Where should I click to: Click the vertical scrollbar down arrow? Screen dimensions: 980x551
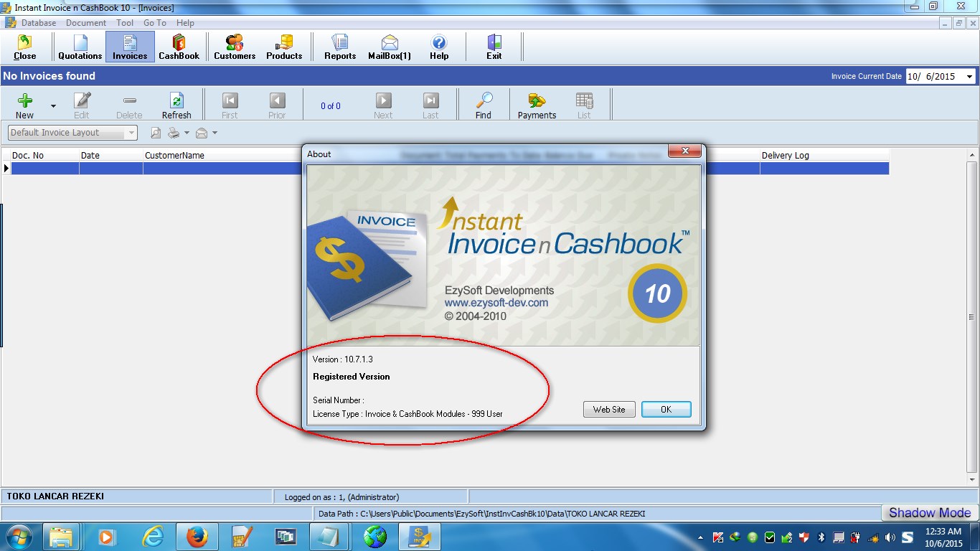[x=973, y=480]
